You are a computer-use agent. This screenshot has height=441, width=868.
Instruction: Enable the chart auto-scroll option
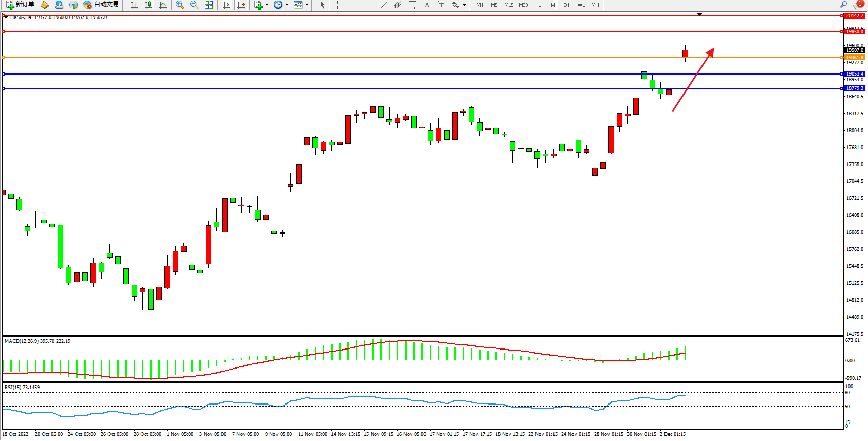[227, 5]
